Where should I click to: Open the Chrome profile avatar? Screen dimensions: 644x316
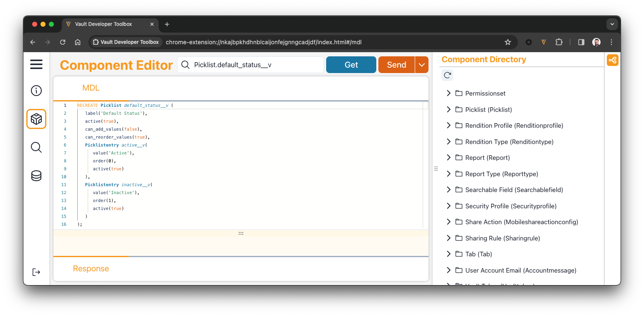tap(596, 42)
